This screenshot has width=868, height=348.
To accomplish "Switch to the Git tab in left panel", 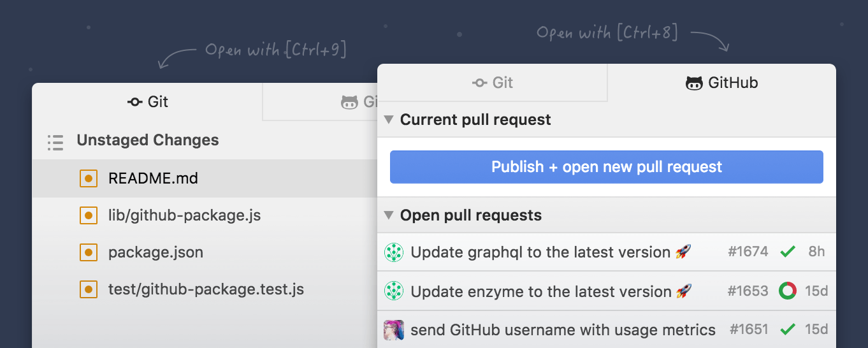I will [x=148, y=102].
